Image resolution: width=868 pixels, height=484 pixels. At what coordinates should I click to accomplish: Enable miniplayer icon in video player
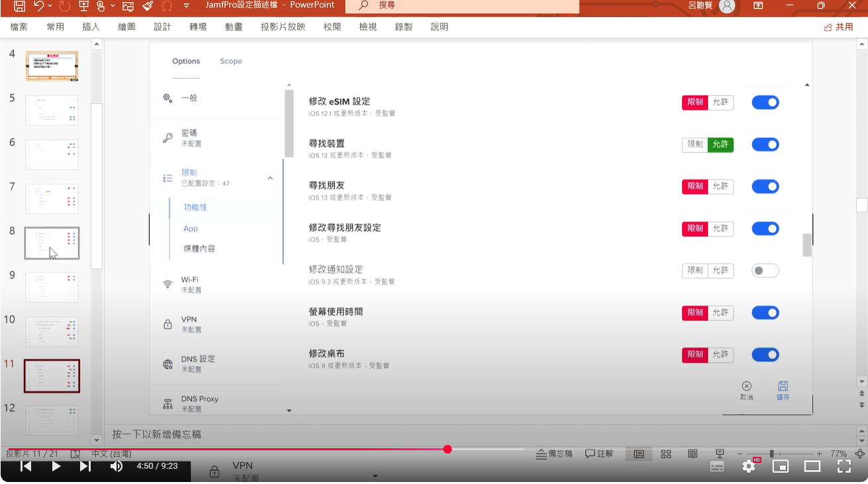pos(781,466)
